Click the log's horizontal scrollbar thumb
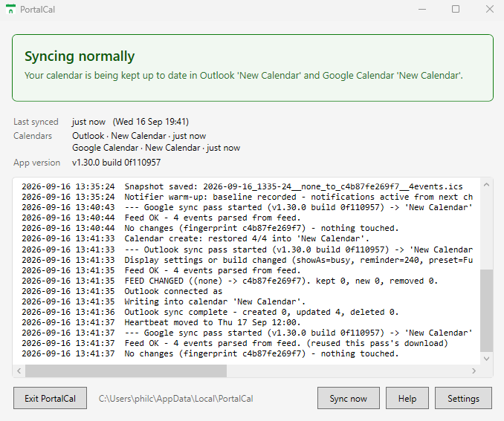504x421 pixels. (126, 371)
